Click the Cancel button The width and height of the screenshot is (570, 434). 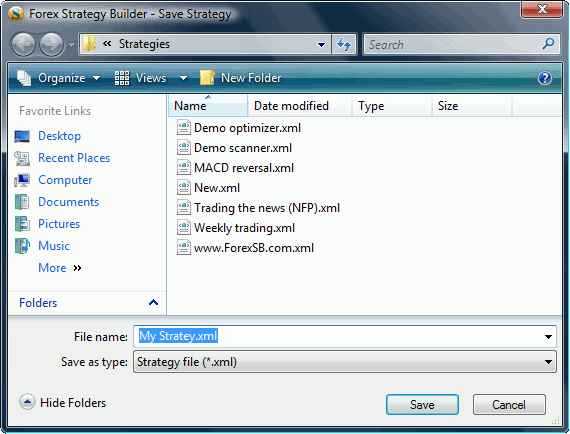(x=509, y=405)
